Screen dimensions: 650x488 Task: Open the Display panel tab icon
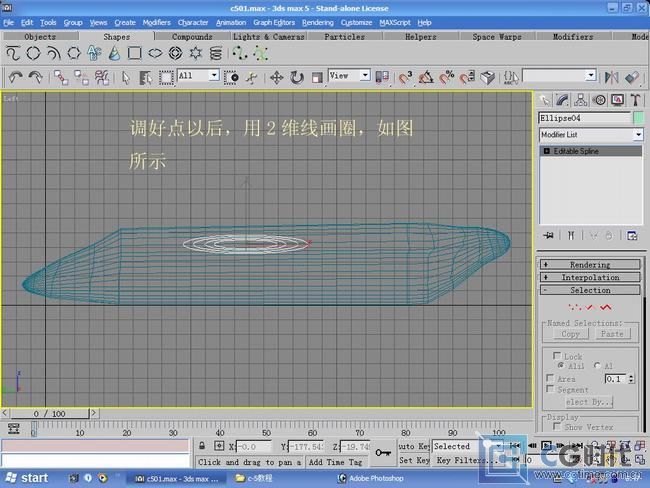click(x=617, y=100)
